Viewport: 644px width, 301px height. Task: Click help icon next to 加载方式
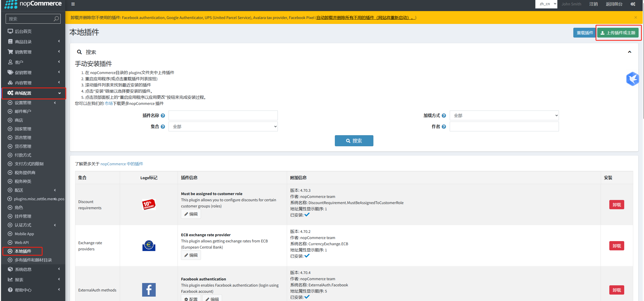coord(444,116)
